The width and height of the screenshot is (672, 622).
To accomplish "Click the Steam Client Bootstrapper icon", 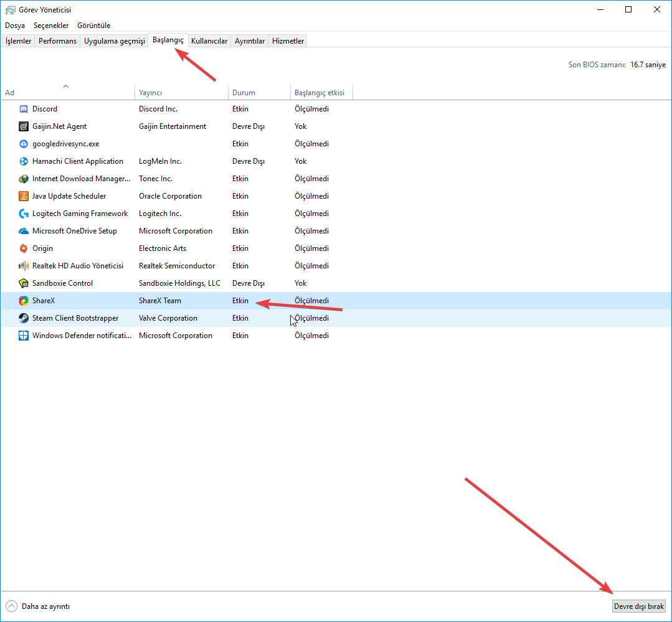I will pyautogui.click(x=24, y=318).
